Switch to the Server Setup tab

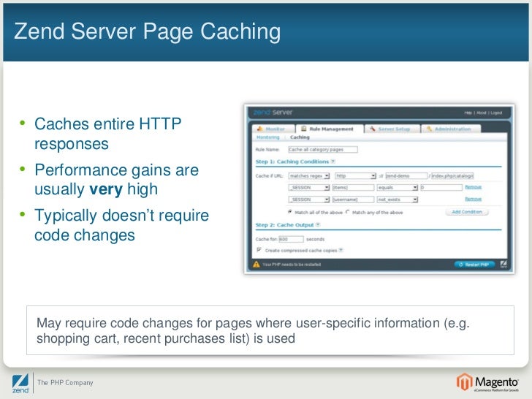pyautogui.click(x=392, y=129)
